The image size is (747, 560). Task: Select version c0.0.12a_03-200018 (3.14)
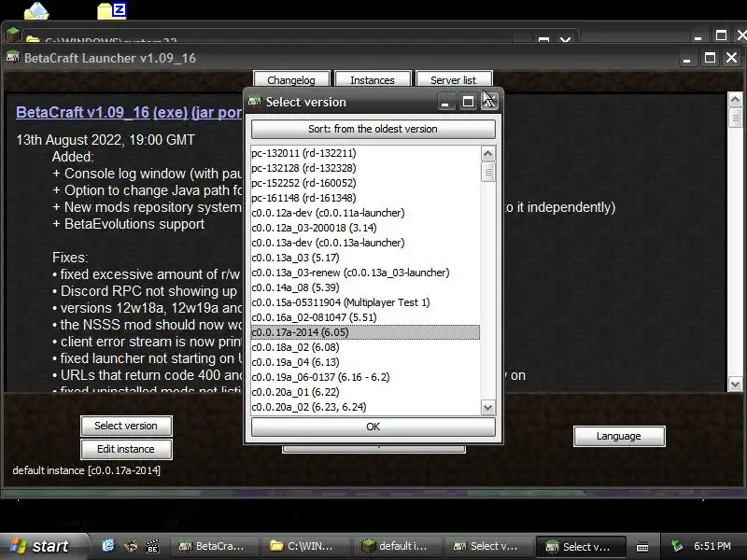365,228
